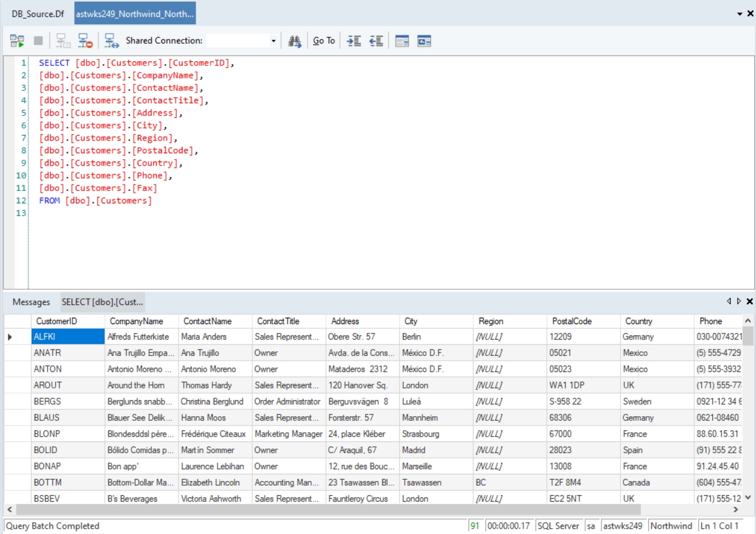The width and height of the screenshot is (756, 534).
Task: Click the last toolbar window icon
Action: click(424, 41)
